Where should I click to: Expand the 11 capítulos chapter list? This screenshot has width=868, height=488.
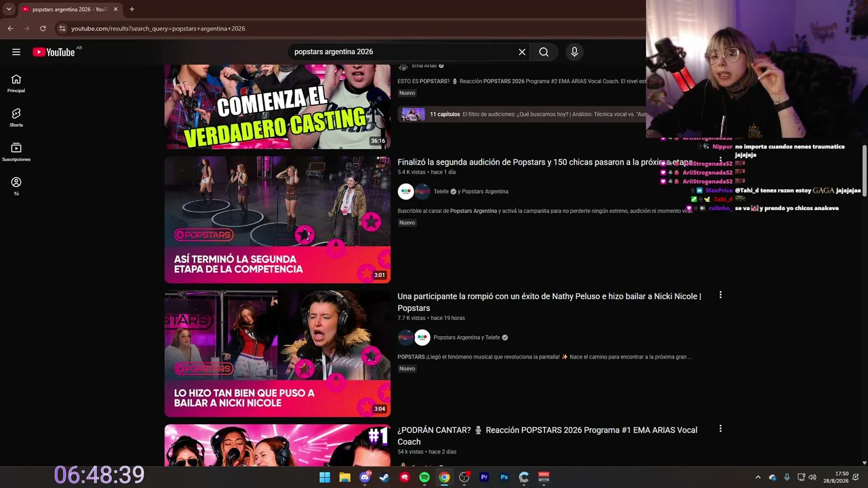pyautogui.click(x=521, y=115)
